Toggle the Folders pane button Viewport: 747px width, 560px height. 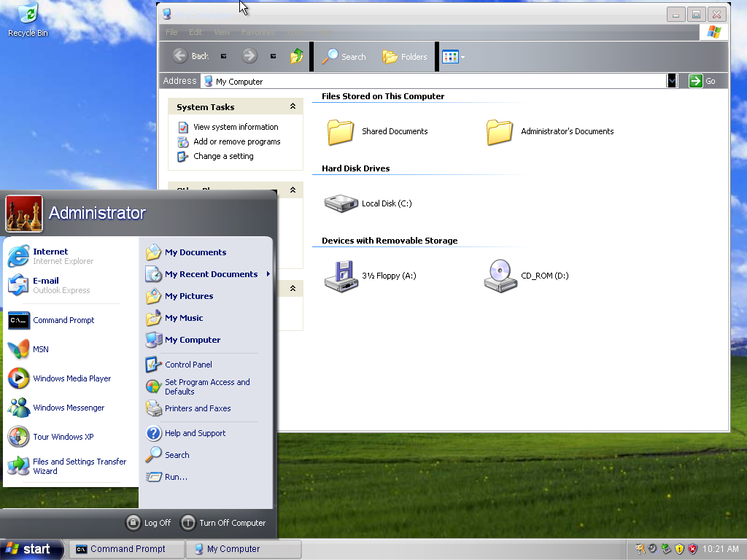pyautogui.click(x=404, y=57)
